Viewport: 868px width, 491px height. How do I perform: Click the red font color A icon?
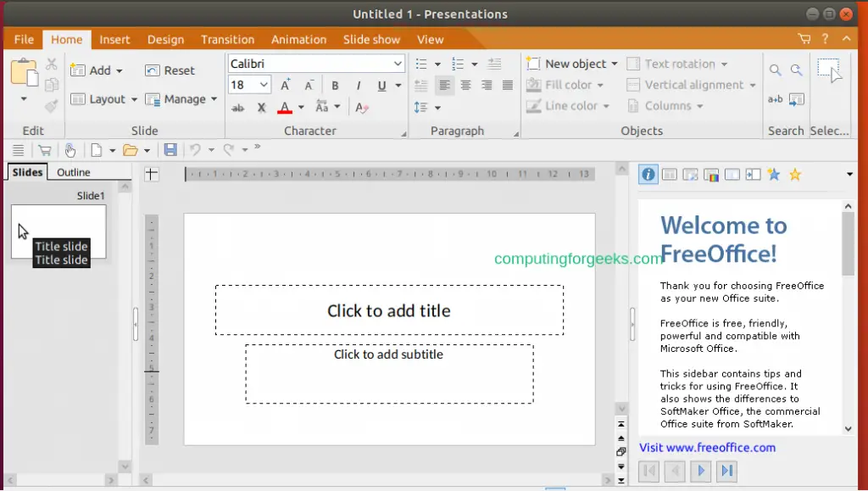(285, 108)
